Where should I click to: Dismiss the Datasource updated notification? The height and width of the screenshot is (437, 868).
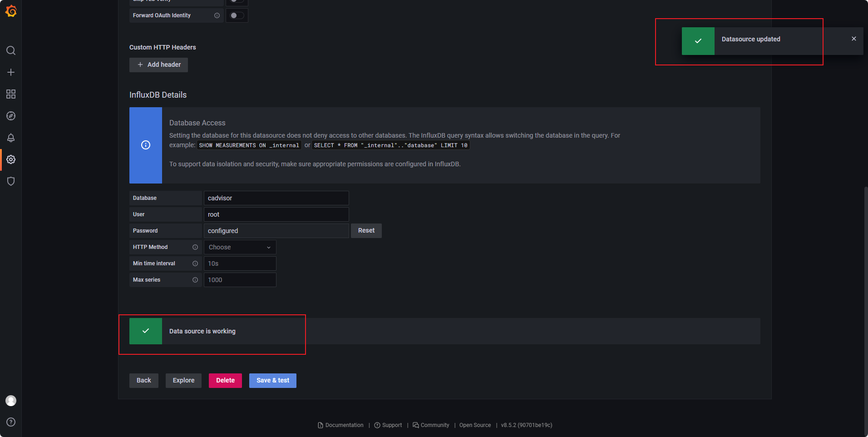tap(854, 39)
